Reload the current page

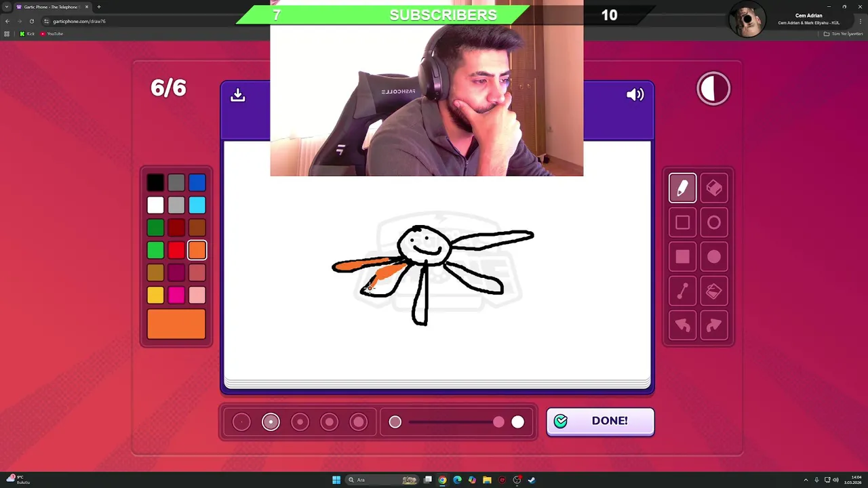(31, 21)
